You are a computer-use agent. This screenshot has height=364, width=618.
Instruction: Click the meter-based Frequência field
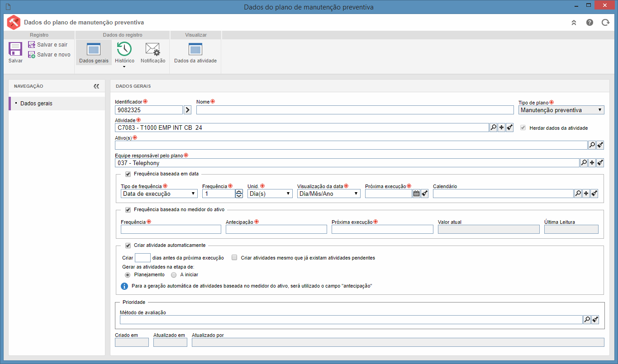171,229
